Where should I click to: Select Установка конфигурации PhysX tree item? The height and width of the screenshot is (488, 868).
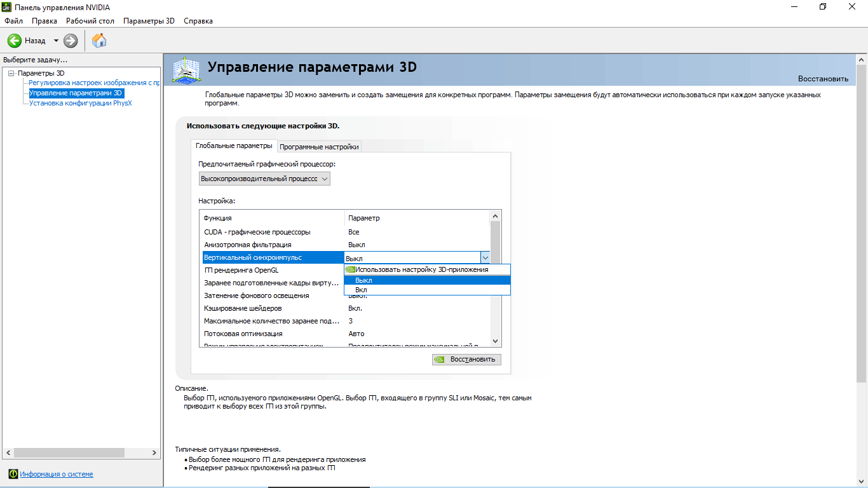(81, 103)
